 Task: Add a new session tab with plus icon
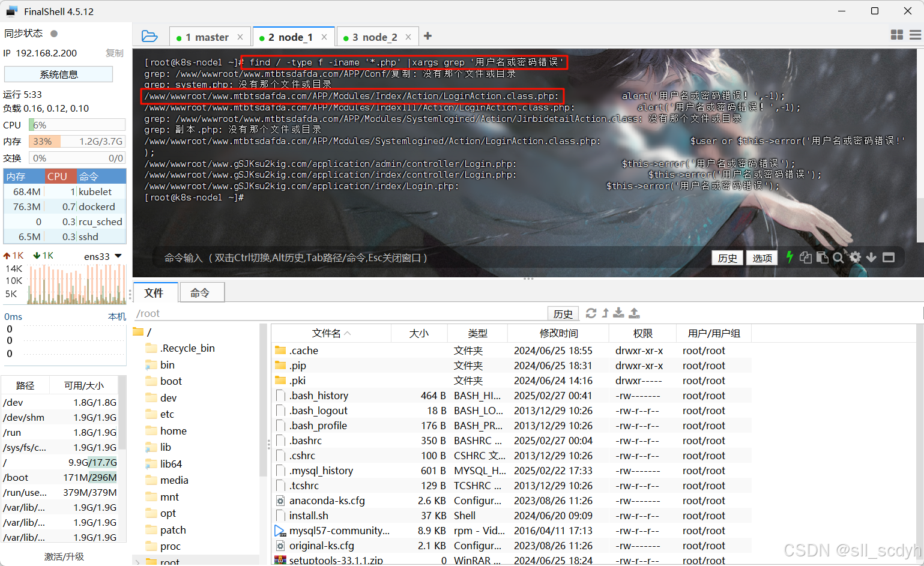pyautogui.click(x=427, y=36)
